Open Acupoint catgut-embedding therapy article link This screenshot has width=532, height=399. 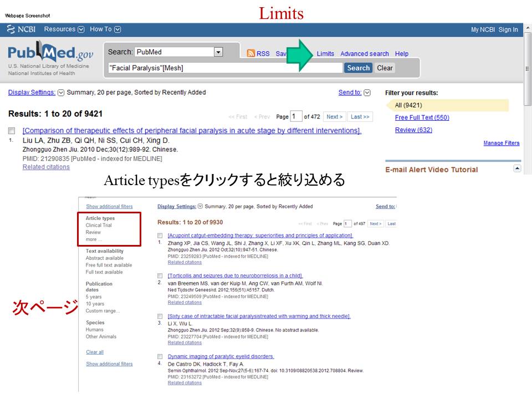pyautogui.click(x=260, y=236)
